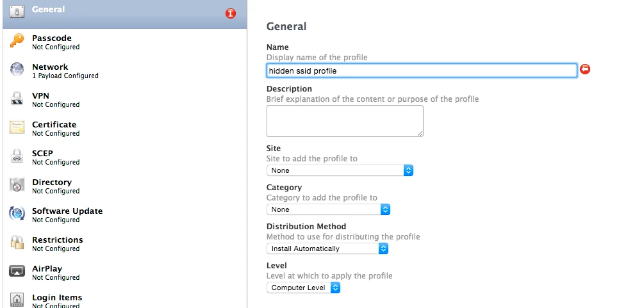Click the red error badge on General
Viewport: 644px width, 308px height.
(231, 13)
